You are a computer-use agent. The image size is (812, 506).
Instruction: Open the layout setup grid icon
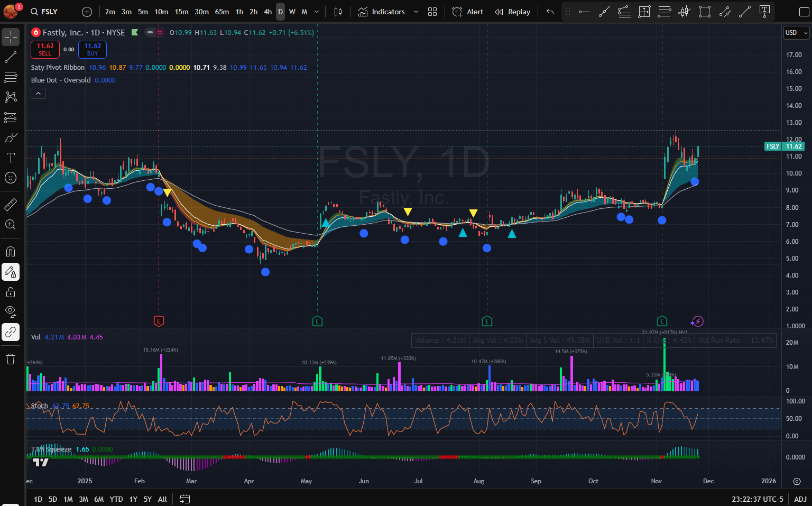pyautogui.click(x=432, y=12)
